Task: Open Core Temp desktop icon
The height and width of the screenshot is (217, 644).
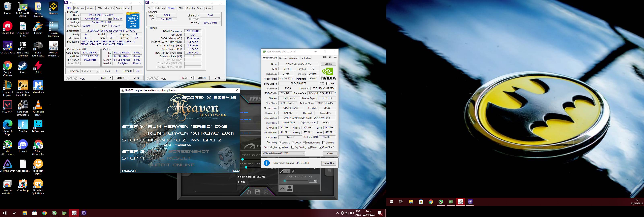Action: point(23,185)
